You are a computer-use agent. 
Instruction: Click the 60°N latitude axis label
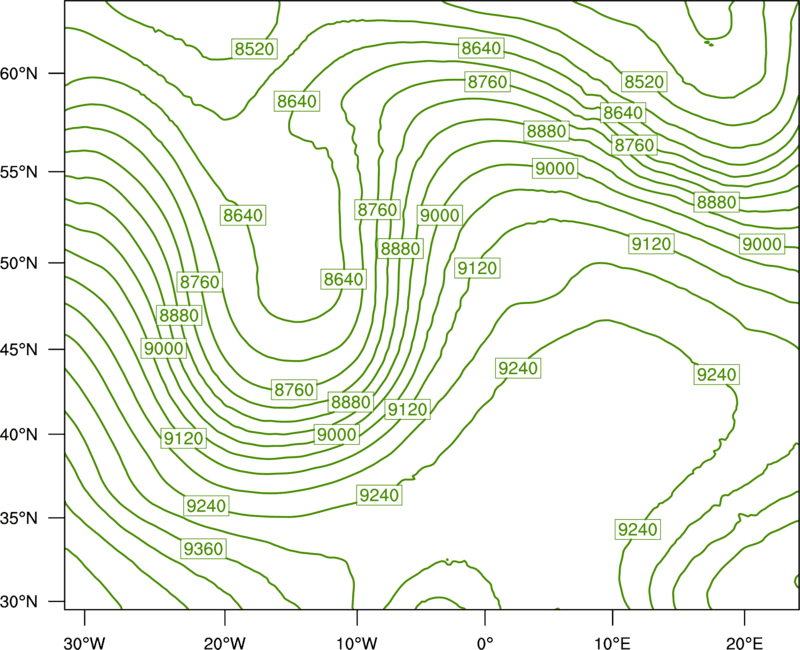tap(19, 73)
